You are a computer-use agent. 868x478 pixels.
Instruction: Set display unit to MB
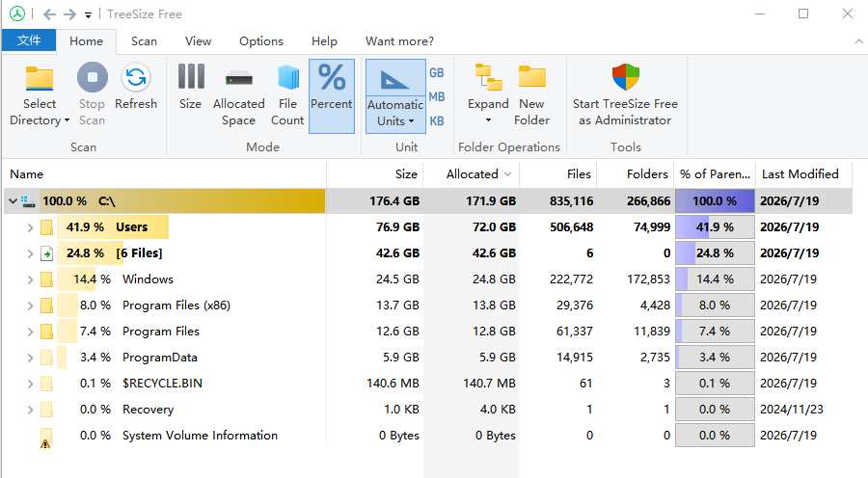point(436,96)
